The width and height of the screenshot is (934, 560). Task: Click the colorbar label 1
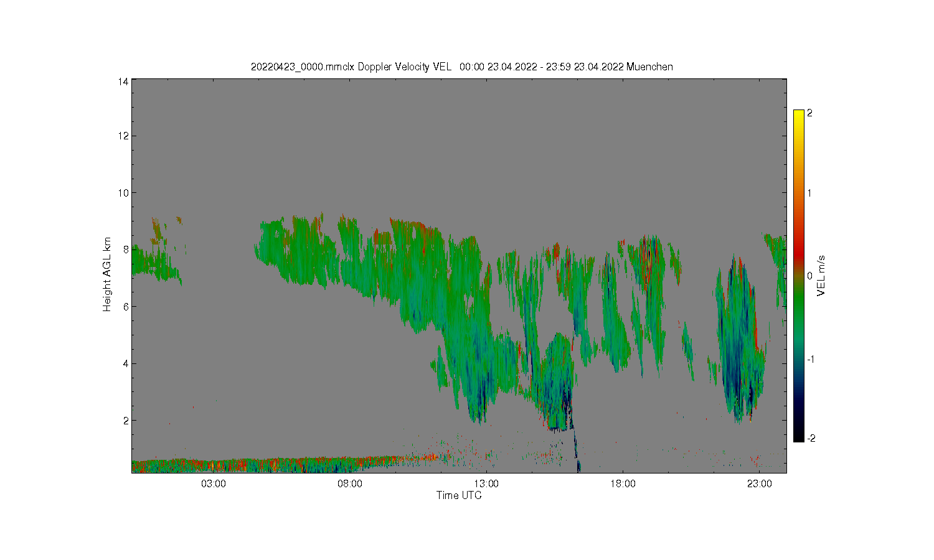coord(810,193)
